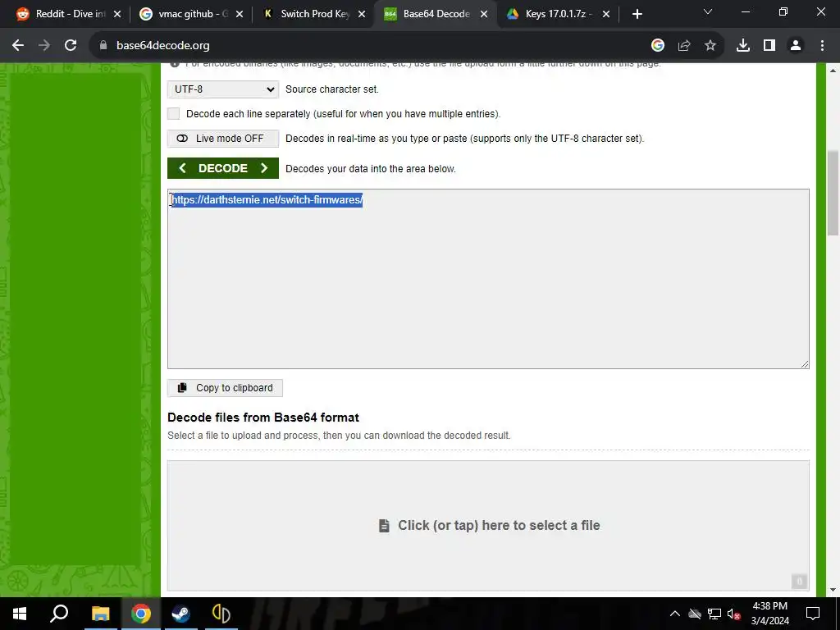Click the Copy to clipboard button
The width and height of the screenshot is (840, 630).
coord(225,388)
